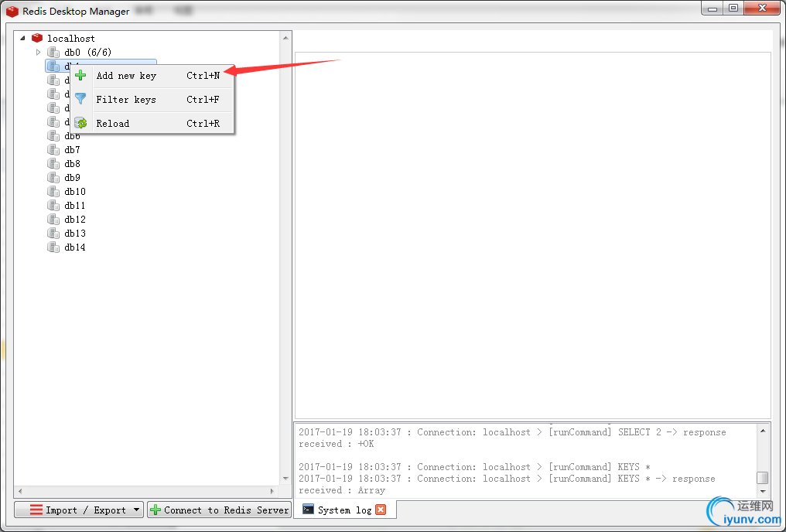Select the db7 tree row
The image size is (786, 532).
[x=72, y=150]
